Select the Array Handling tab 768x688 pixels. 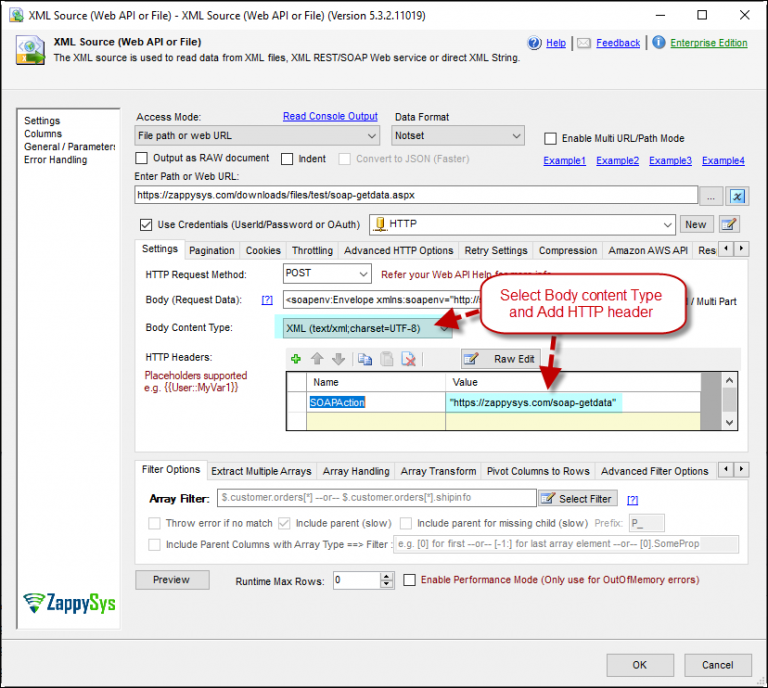(356, 471)
